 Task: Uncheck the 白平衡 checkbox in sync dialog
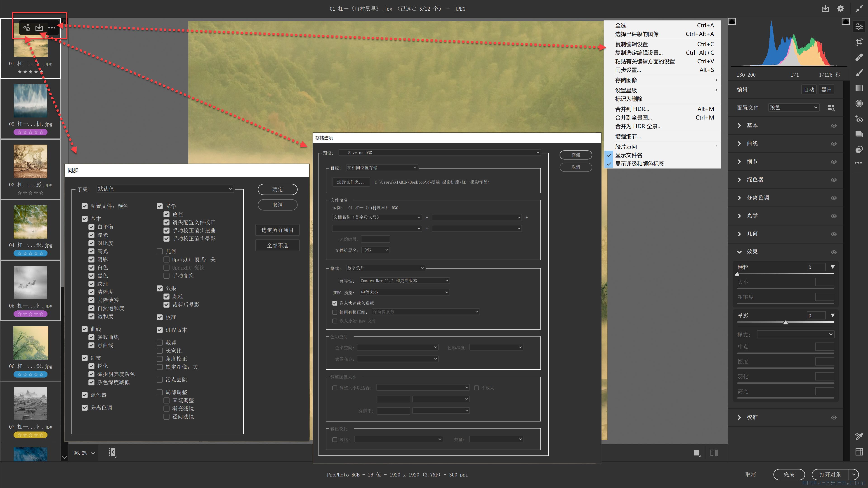point(91,227)
